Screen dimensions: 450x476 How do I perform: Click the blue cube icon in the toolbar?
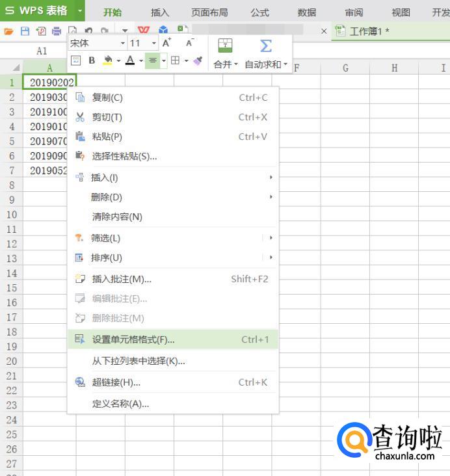163,30
